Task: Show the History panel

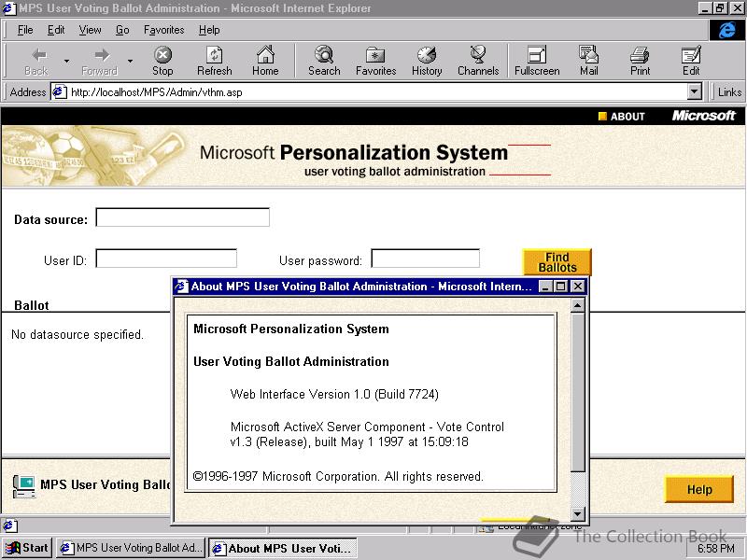Action: [x=427, y=61]
